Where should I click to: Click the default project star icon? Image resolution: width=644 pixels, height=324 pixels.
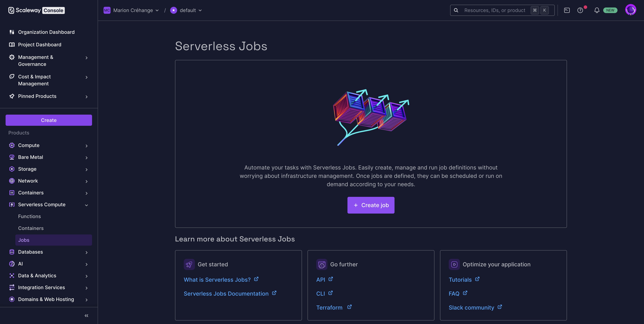point(173,10)
